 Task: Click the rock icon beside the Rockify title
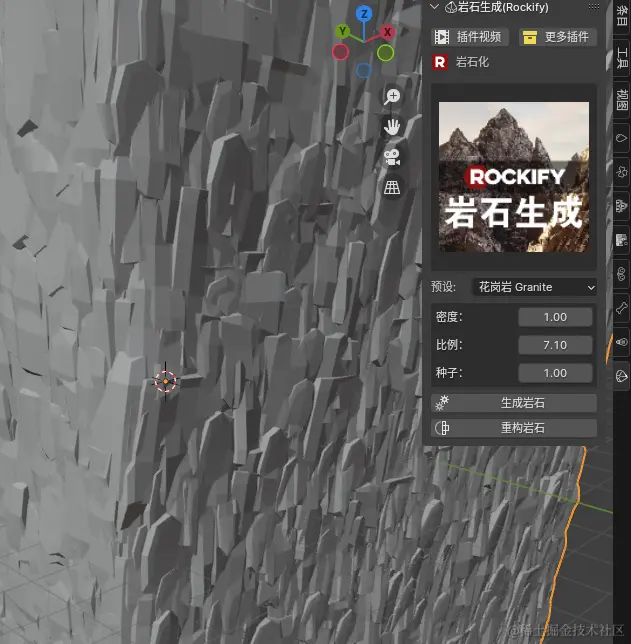451,7
